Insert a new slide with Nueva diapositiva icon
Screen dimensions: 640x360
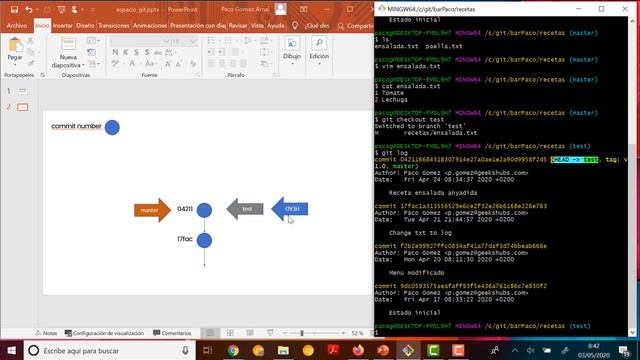click(x=68, y=44)
